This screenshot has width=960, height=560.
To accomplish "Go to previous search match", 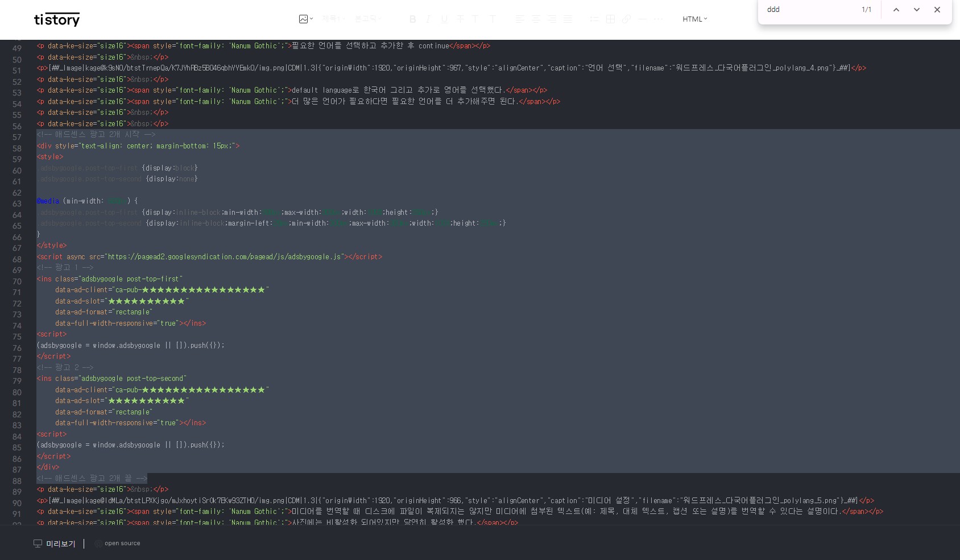I will (x=896, y=10).
